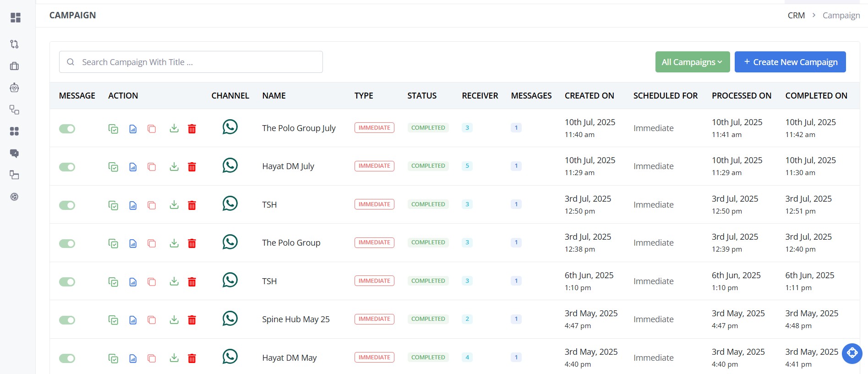Screen dimensions: 868x374
Task: Click messages count 1 for Polo Group July
Action: 516,128
